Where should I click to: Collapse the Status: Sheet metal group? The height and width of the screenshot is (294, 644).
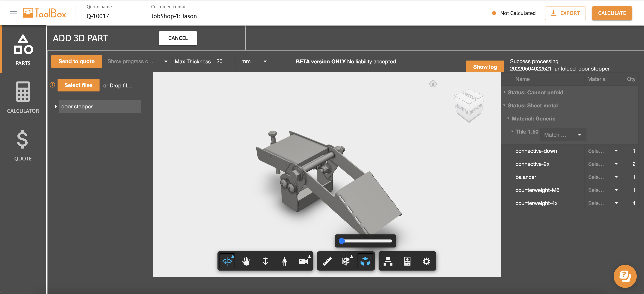click(x=504, y=105)
